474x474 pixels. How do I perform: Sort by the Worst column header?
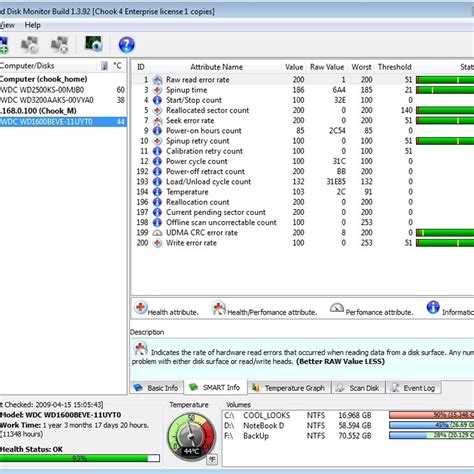tap(361, 67)
